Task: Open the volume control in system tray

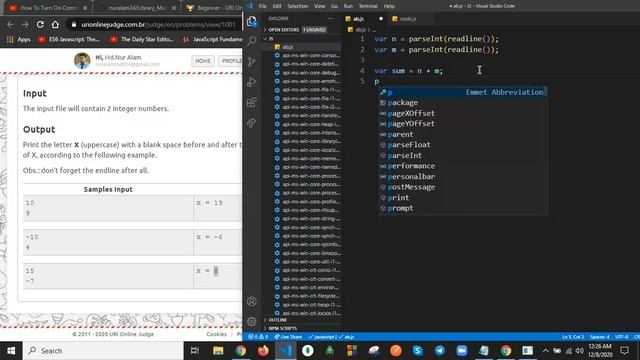Action: [579, 351]
